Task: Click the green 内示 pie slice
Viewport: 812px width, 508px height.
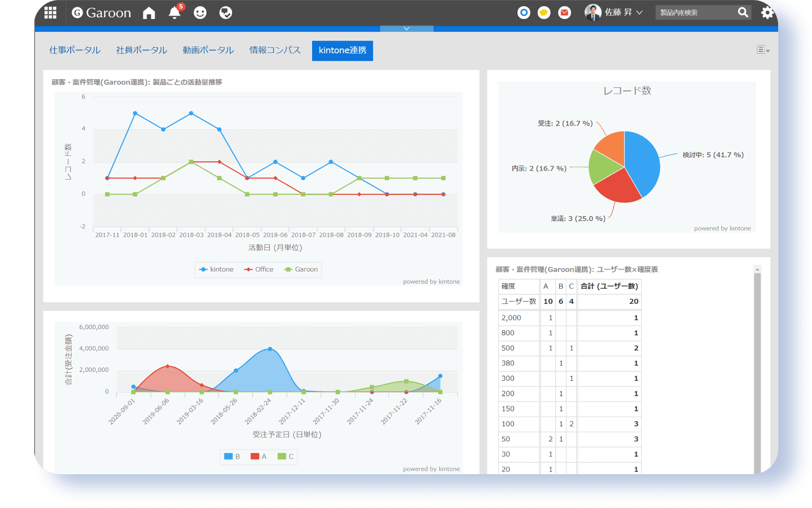Action: click(x=603, y=166)
